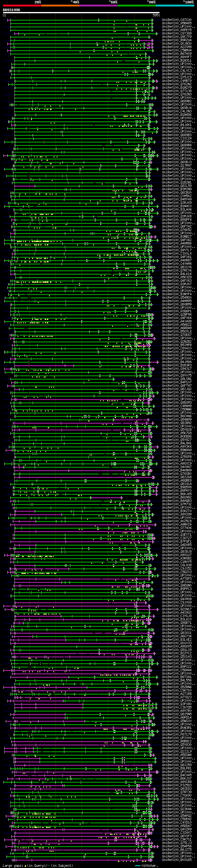Select the UniRef100_A8QBE8 row label
The height and width of the screenshot is (868, 197).
[x=177, y=481]
